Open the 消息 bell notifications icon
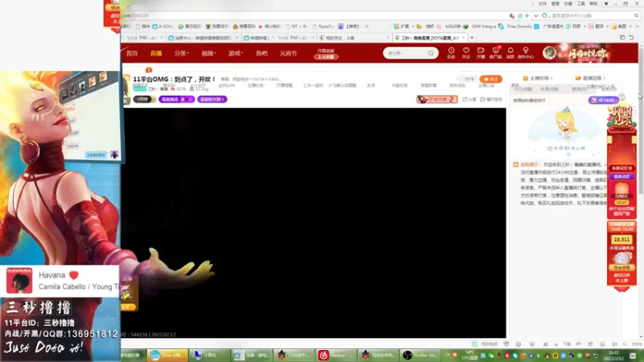 click(x=510, y=52)
